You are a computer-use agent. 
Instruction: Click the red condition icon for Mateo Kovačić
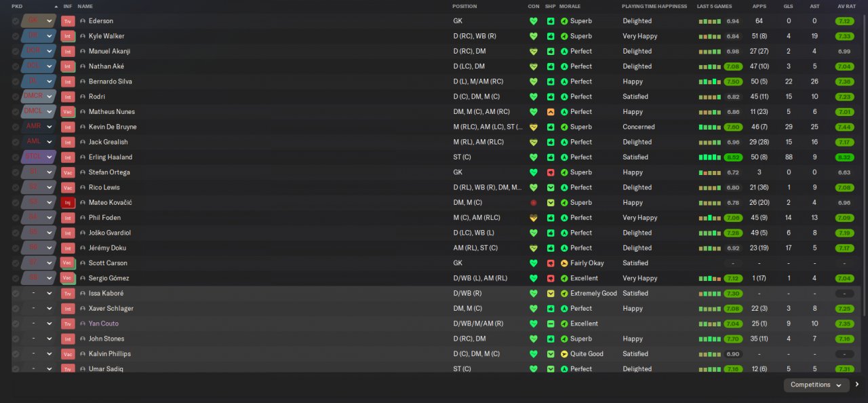[534, 203]
